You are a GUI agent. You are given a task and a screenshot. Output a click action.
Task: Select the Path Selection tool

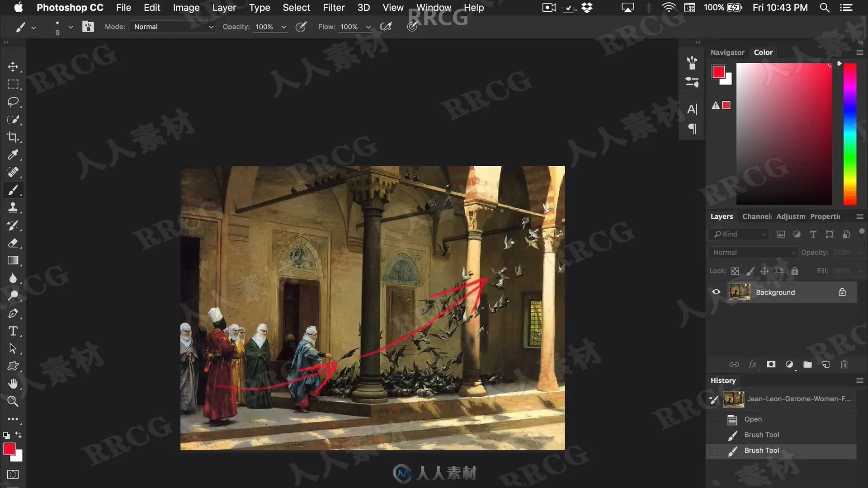(x=13, y=349)
